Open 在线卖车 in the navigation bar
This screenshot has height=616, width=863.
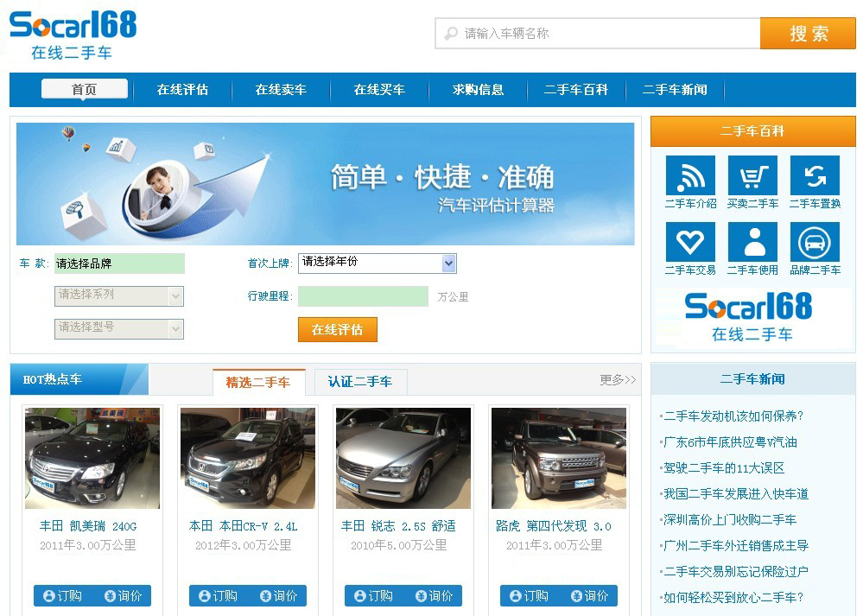coord(281,90)
